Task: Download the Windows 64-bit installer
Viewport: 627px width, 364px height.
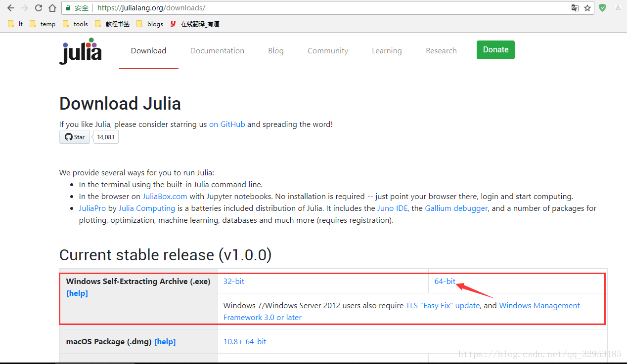Action: coord(445,282)
